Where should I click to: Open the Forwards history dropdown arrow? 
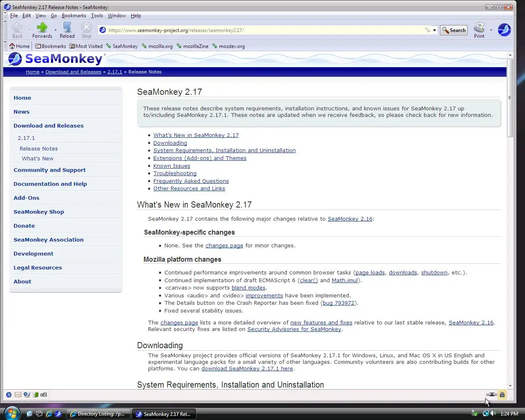(x=55, y=30)
